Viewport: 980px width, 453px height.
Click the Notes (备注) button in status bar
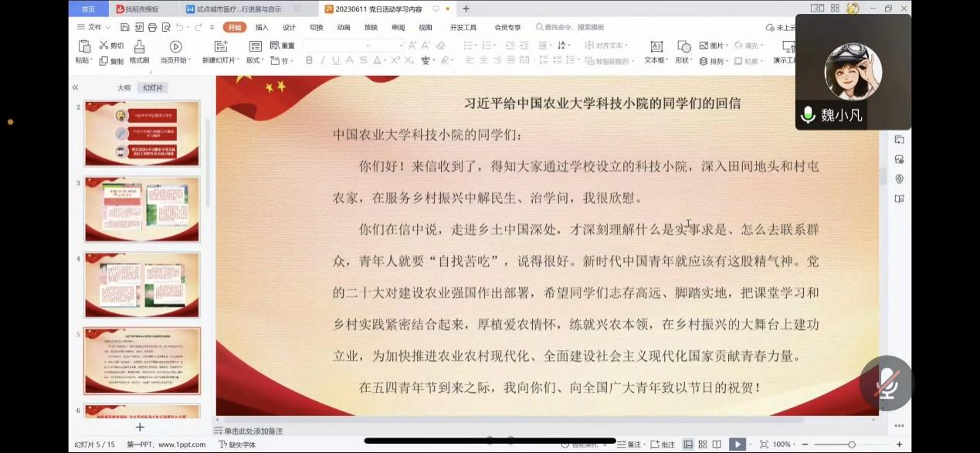tap(629, 444)
